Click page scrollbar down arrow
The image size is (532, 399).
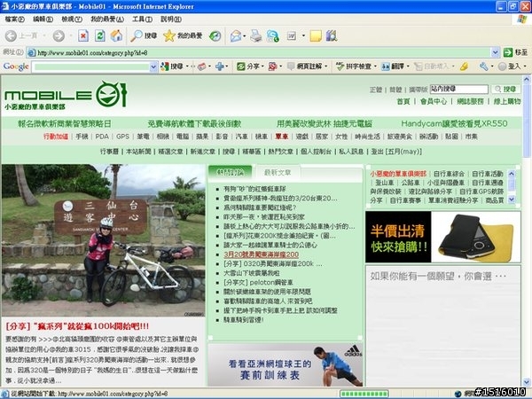[526, 381]
